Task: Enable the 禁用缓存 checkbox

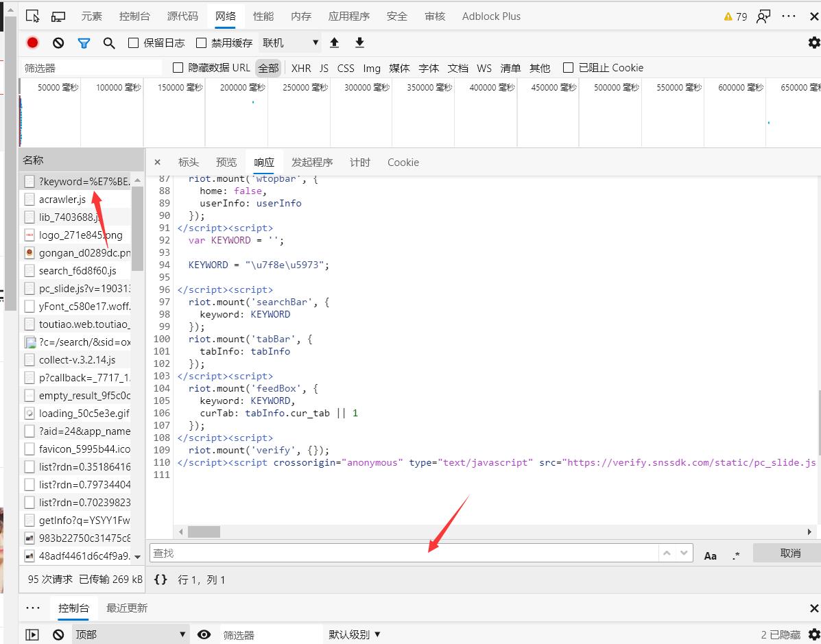Action: (201, 43)
